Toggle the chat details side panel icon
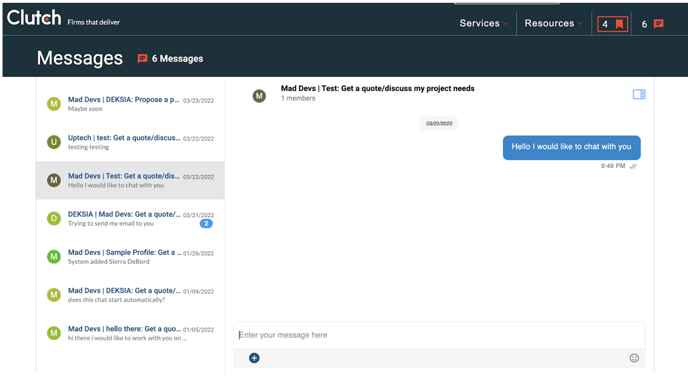The width and height of the screenshot is (688, 377). point(639,94)
